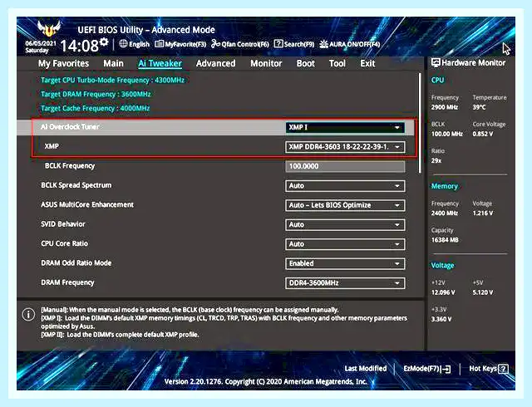Click the Memory heading in Hardware Monitor
This screenshot has height=407, width=532.
(445, 186)
